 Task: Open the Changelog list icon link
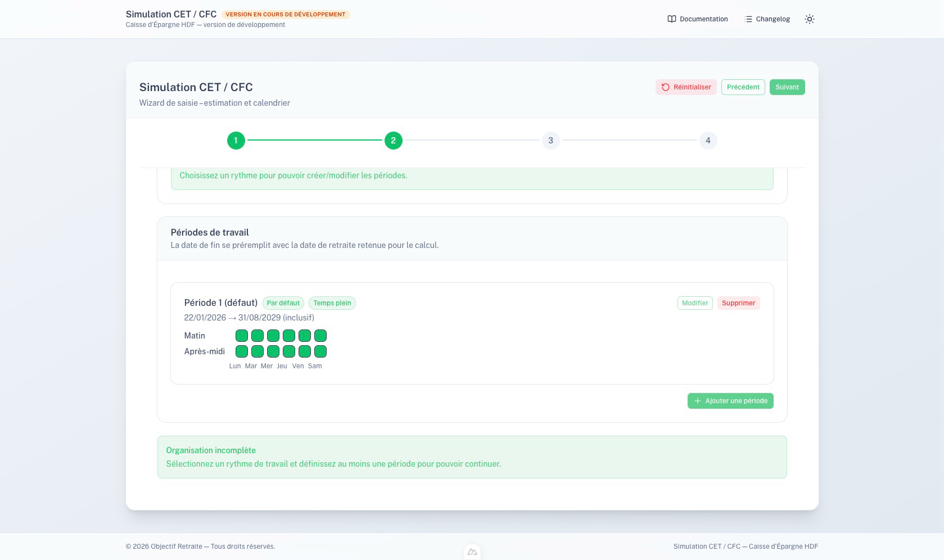pos(748,19)
